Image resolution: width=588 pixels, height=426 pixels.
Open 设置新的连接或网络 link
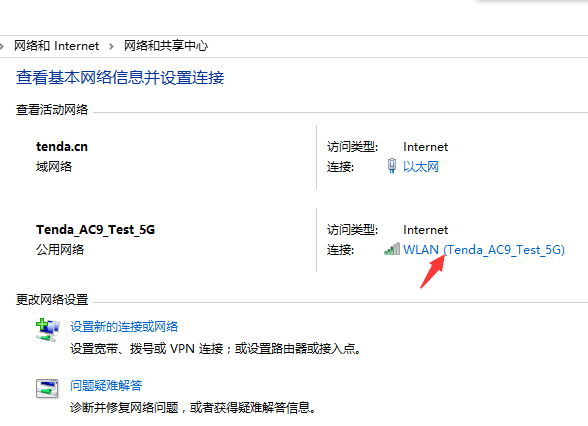click(x=124, y=327)
